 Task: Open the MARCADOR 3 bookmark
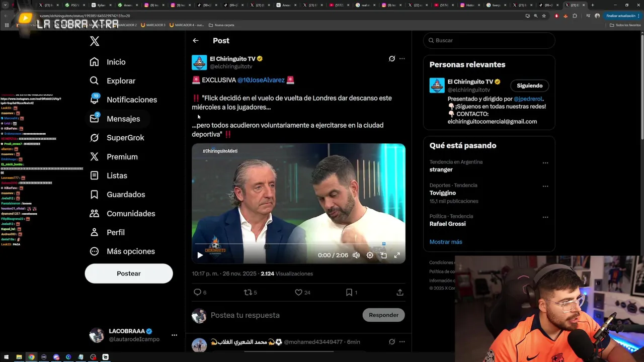click(153, 25)
